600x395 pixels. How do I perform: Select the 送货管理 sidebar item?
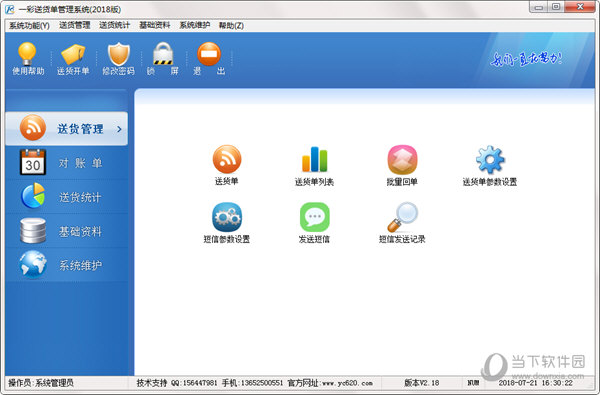point(67,129)
